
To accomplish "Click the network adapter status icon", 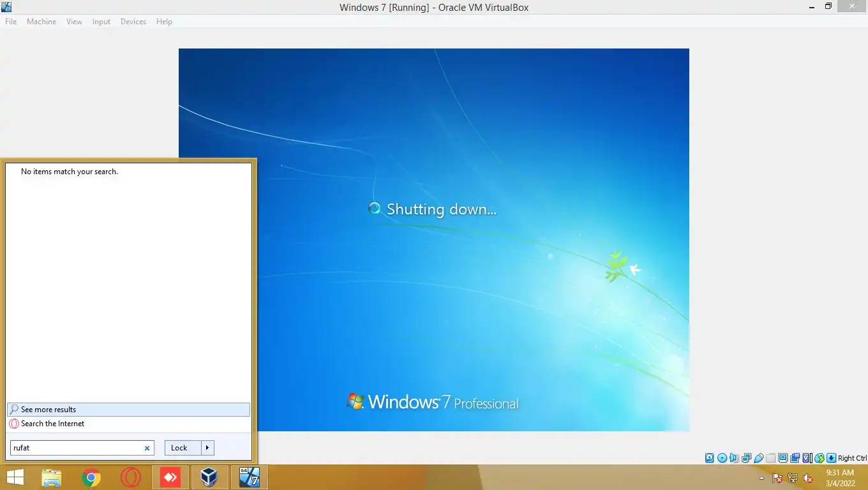I will coord(746,458).
